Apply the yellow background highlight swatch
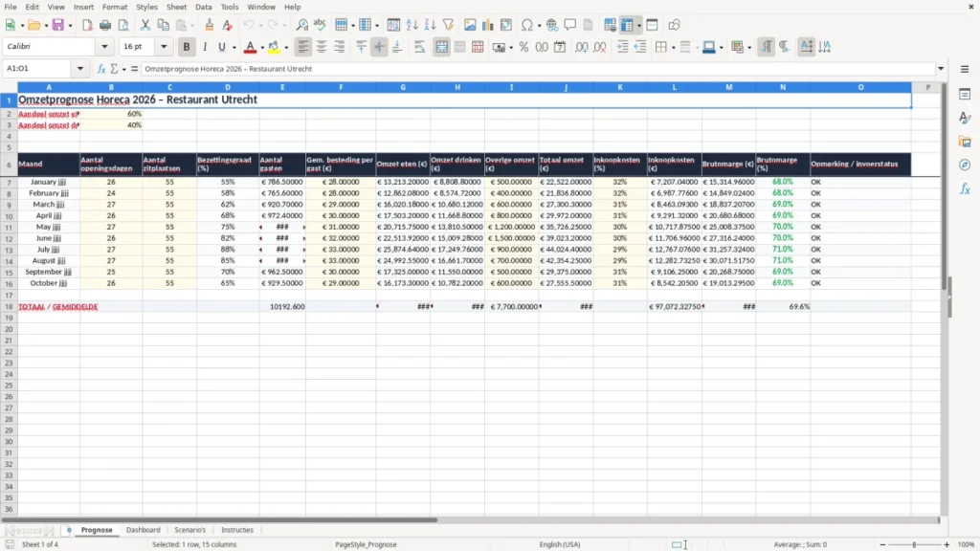Image resolution: width=980 pixels, height=551 pixels. pyautogui.click(x=274, y=48)
